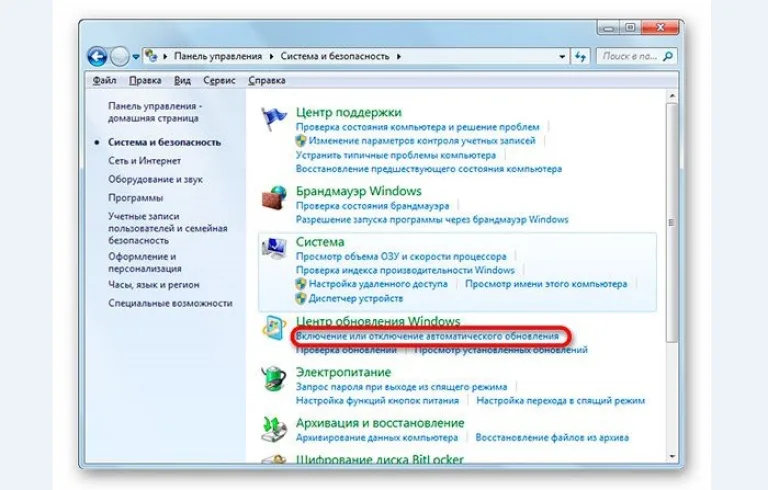768x490 pixels.
Task: Open Просмотр установленных обновлений link
Action: pos(501,350)
